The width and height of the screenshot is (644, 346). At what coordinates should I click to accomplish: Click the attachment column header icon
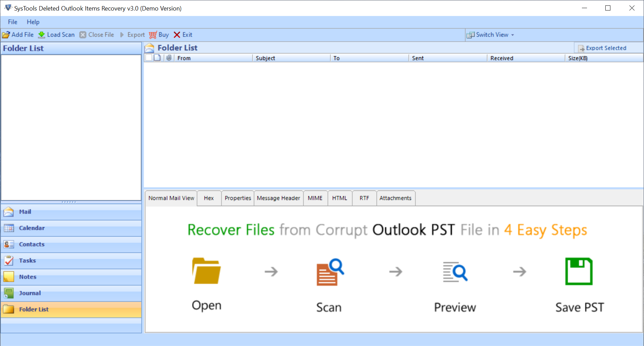point(169,58)
